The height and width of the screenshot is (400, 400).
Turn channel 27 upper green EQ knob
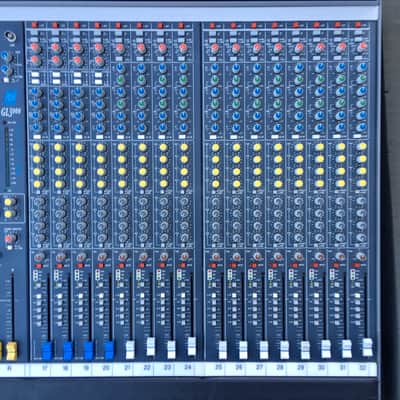tap(257, 80)
